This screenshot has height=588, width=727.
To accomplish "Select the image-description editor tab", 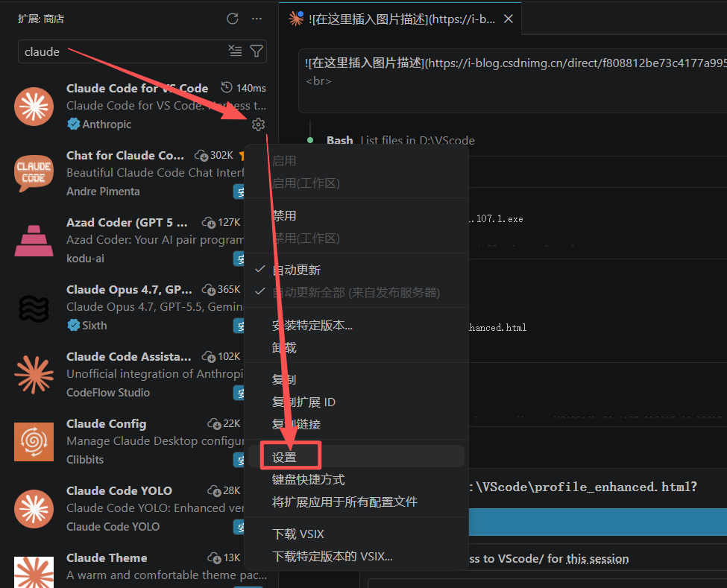I will point(401,19).
